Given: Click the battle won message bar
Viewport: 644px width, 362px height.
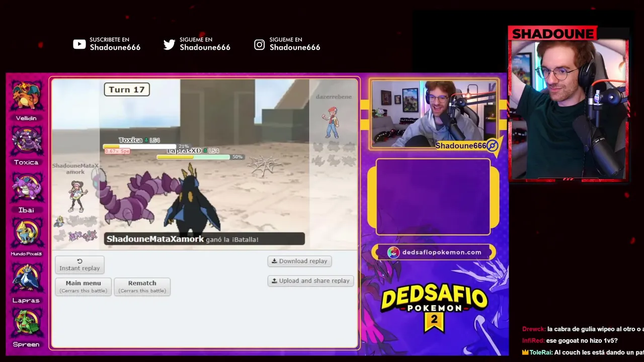Looking at the screenshot, I should [204, 239].
